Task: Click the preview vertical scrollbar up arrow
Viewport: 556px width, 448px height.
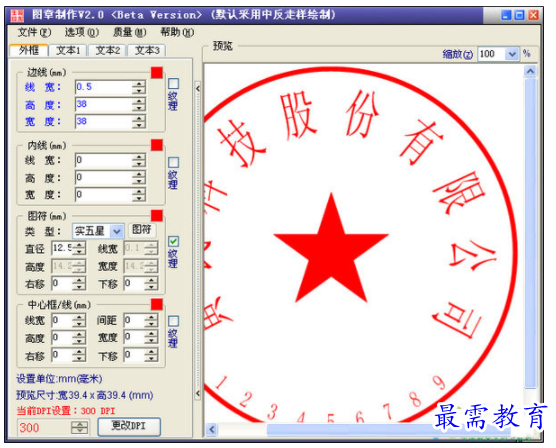Action: point(530,71)
